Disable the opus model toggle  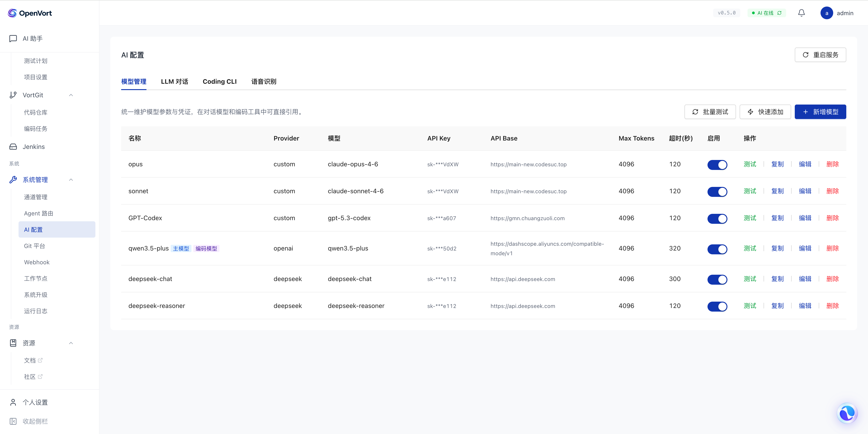(x=717, y=165)
